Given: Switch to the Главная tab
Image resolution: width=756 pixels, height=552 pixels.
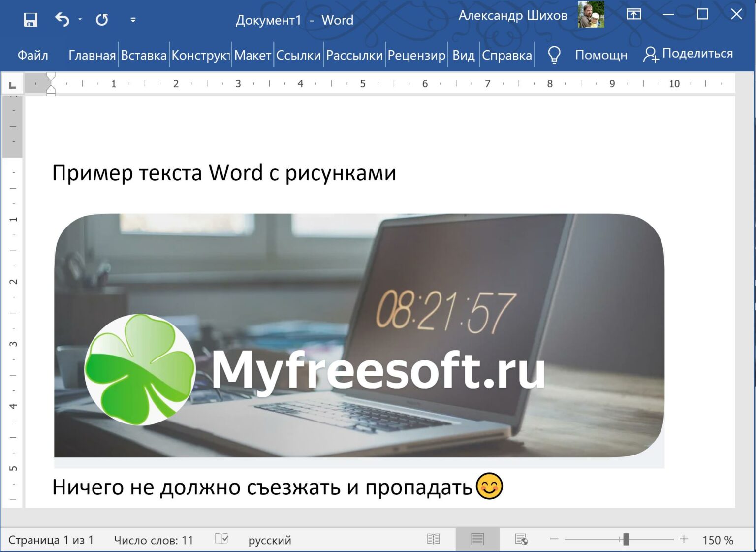Looking at the screenshot, I should 92,55.
